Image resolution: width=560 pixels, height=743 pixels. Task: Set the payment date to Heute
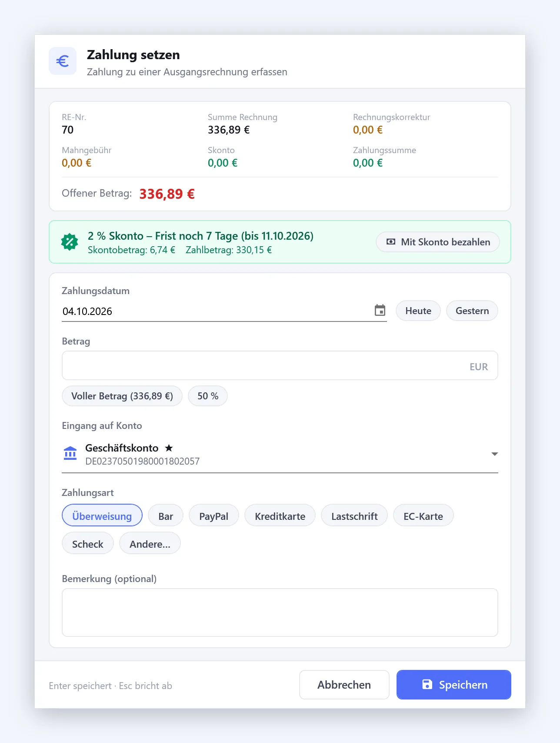[418, 311]
